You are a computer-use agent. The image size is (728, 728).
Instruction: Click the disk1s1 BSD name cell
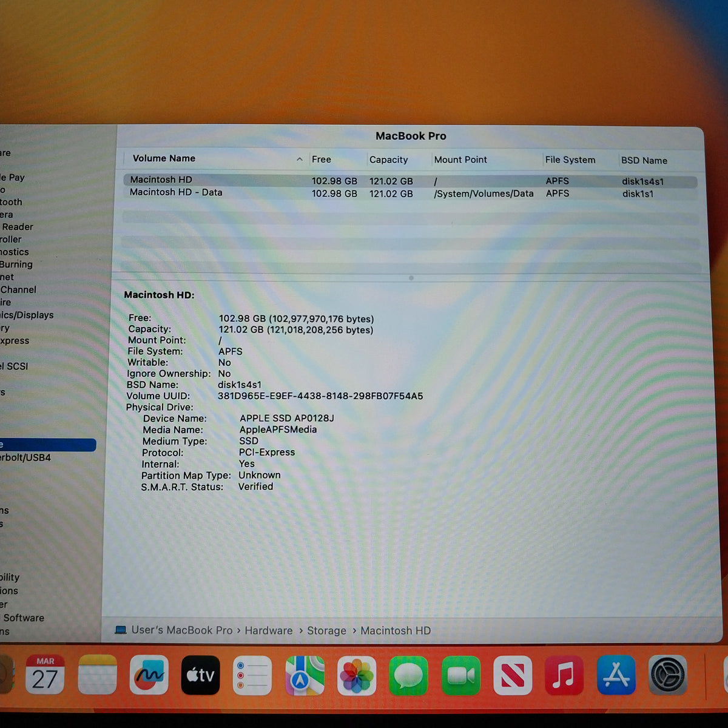coord(638,194)
